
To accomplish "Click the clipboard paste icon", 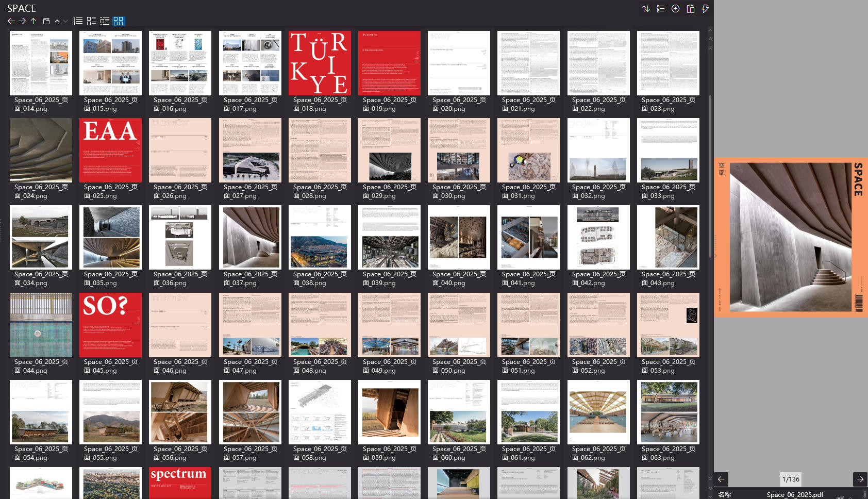I will pyautogui.click(x=691, y=9).
